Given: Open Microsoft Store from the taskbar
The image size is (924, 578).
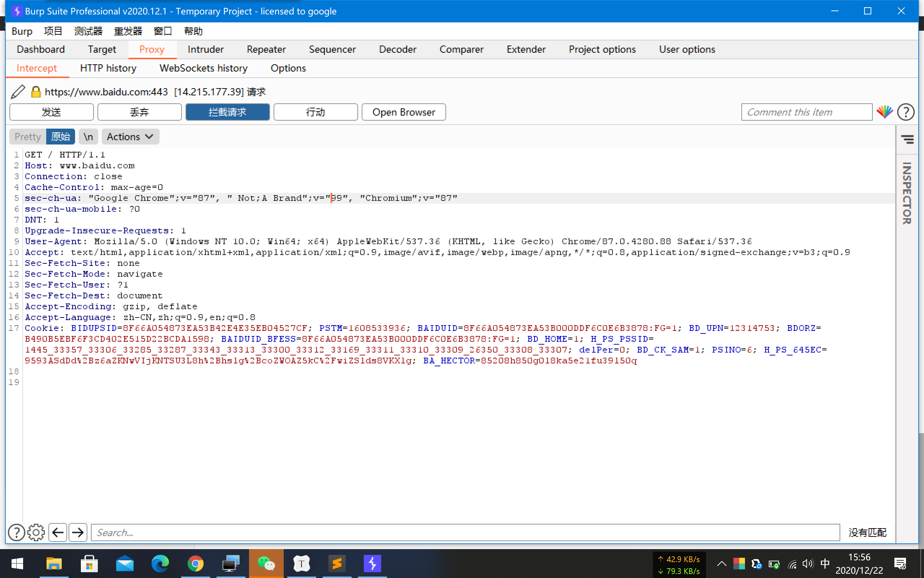Looking at the screenshot, I should pyautogui.click(x=90, y=564).
